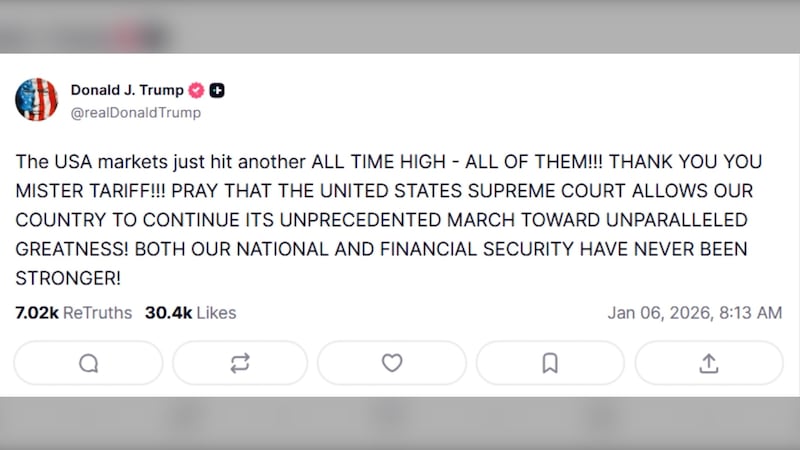Open the flag-painted profile avatar
800x450 pixels.
click(36, 100)
